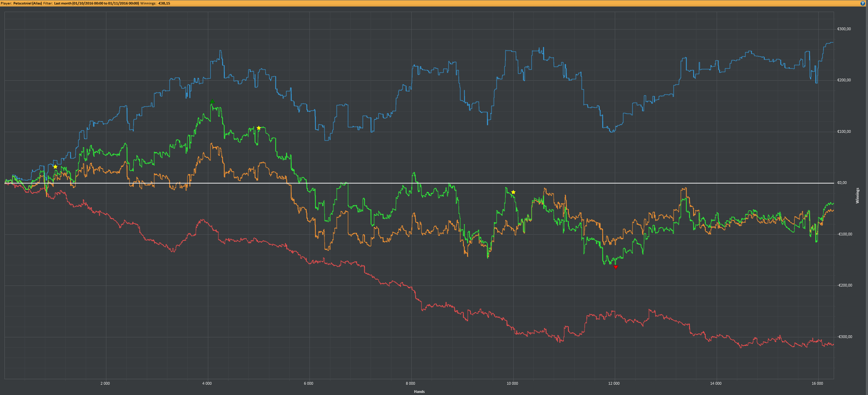The width and height of the screenshot is (868, 395).
Task: Click the €100,00 y-axis label
Action: [x=844, y=132]
